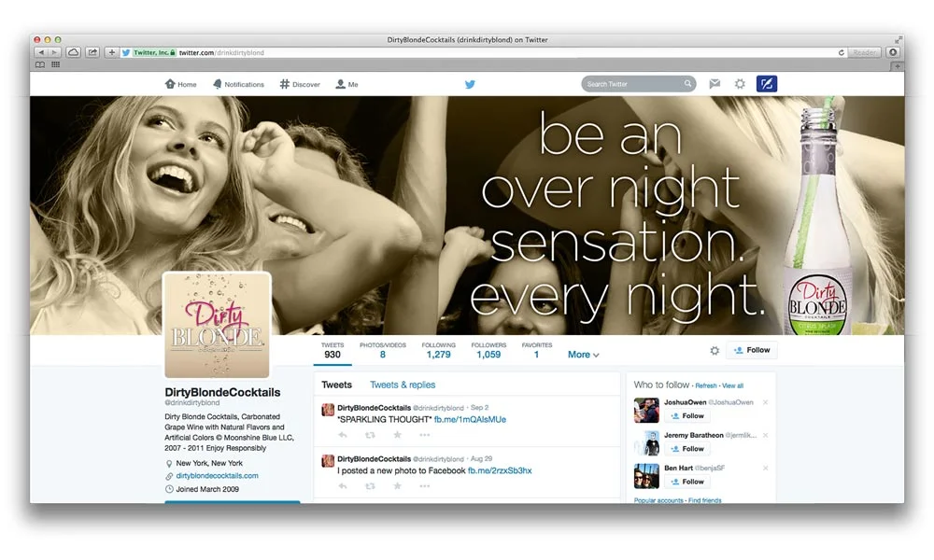Retweet the SPARKLING THOUGHT tweet
934x560 pixels.
[x=370, y=435]
